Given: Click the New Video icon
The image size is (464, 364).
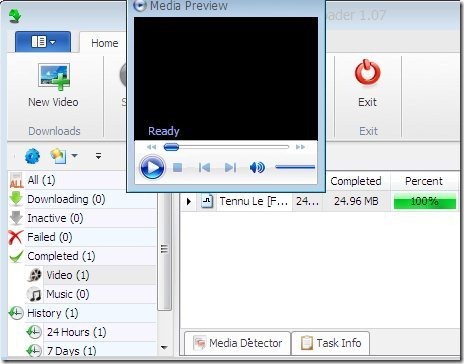Looking at the screenshot, I should [54, 77].
